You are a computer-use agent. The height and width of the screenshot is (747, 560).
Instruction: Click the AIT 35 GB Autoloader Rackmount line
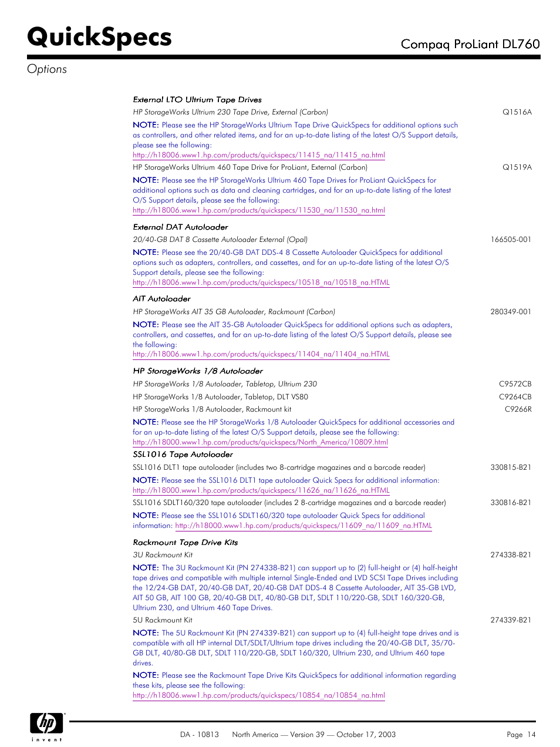point(234,312)
